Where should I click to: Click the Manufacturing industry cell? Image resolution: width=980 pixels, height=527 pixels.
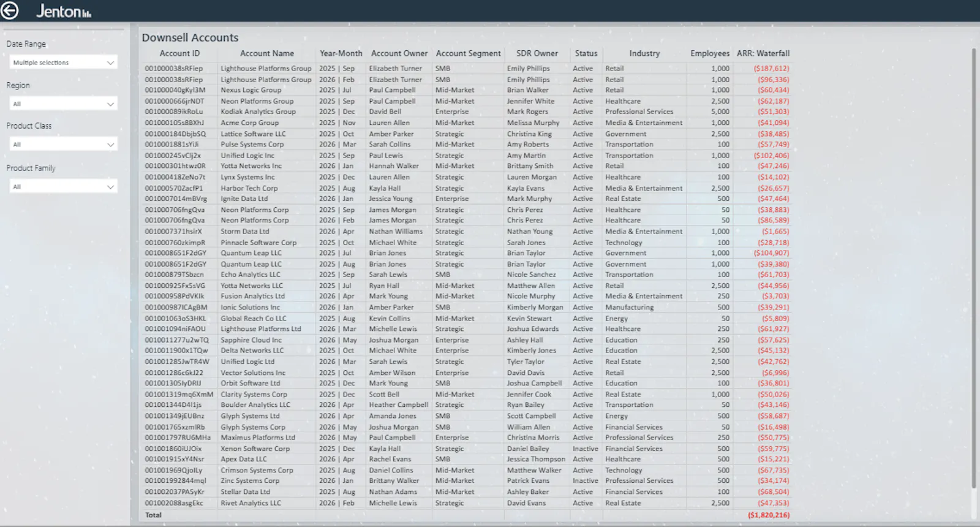tap(629, 308)
